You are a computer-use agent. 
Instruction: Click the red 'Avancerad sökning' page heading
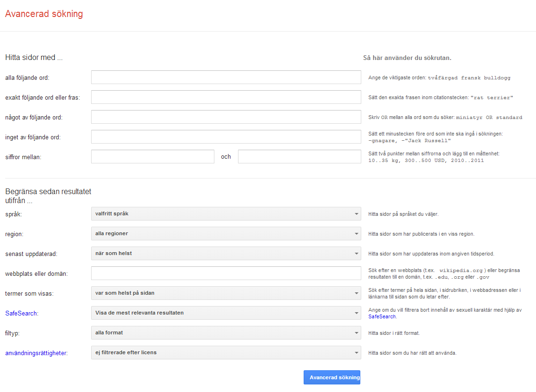click(x=44, y=14)
